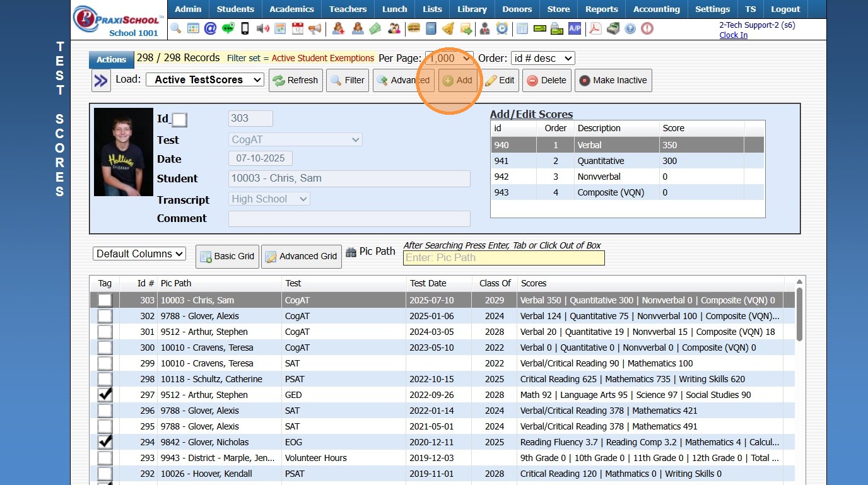Expand the Default Columns dropdown

(x=139, y=254)
